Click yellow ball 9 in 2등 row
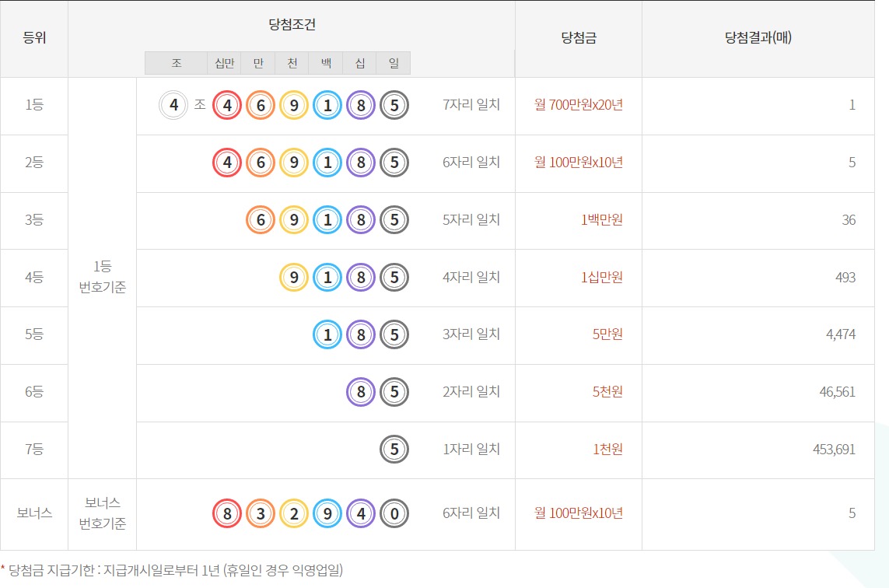Image resolution: width=889 pixels, height=588 pixels. click(x=294, y=163)
